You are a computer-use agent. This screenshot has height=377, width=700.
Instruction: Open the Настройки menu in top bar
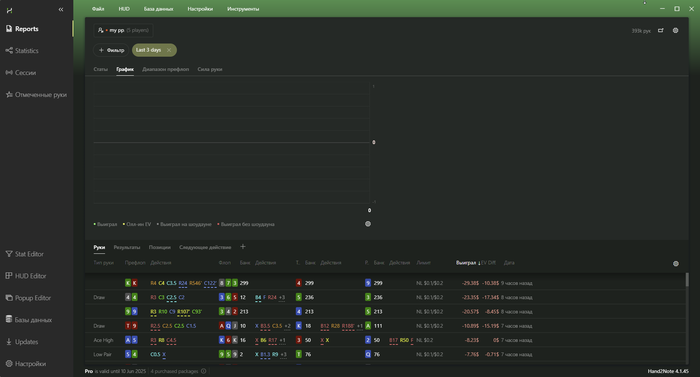pyautogui.click(x=200, y=9)
